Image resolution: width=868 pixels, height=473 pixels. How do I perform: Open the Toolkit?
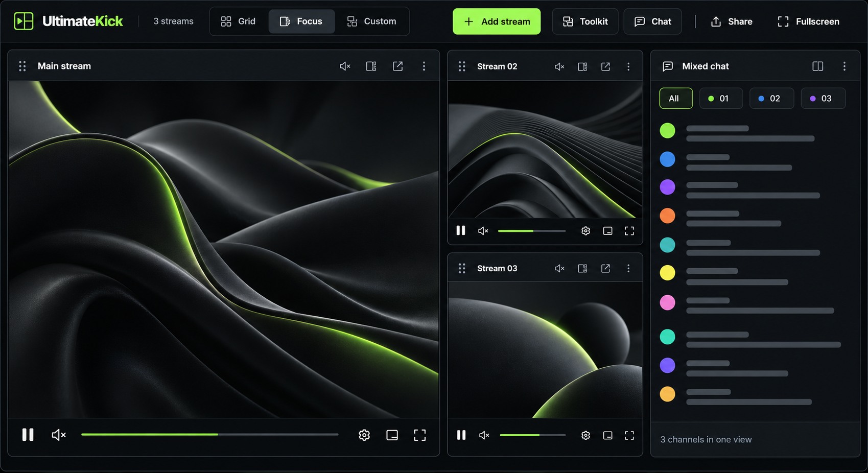[x=585, y=21]
